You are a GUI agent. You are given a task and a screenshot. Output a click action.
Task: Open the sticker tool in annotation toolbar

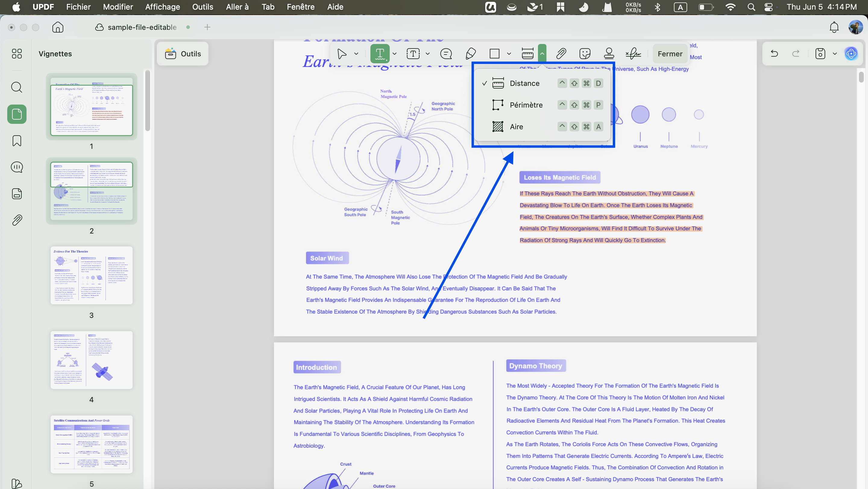(x=585, y=54)
